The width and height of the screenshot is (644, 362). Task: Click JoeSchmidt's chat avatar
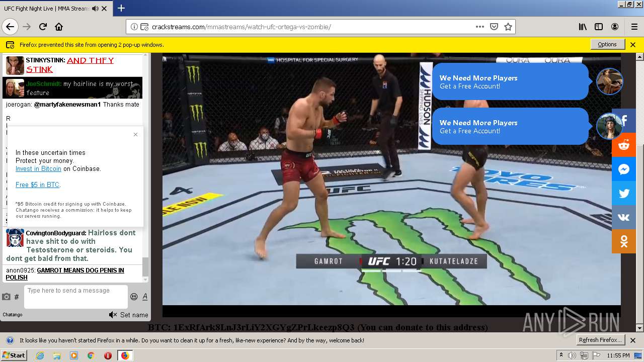(15, 88)
